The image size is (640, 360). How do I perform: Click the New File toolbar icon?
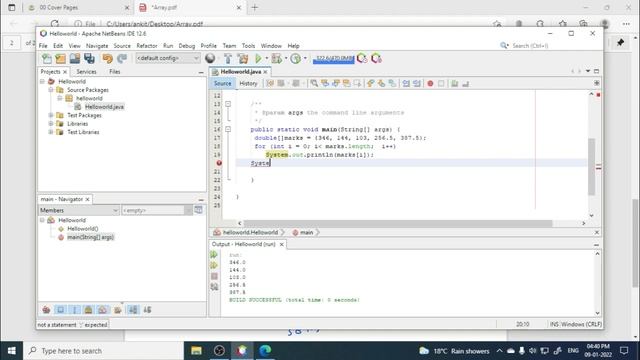pos(47,59)
